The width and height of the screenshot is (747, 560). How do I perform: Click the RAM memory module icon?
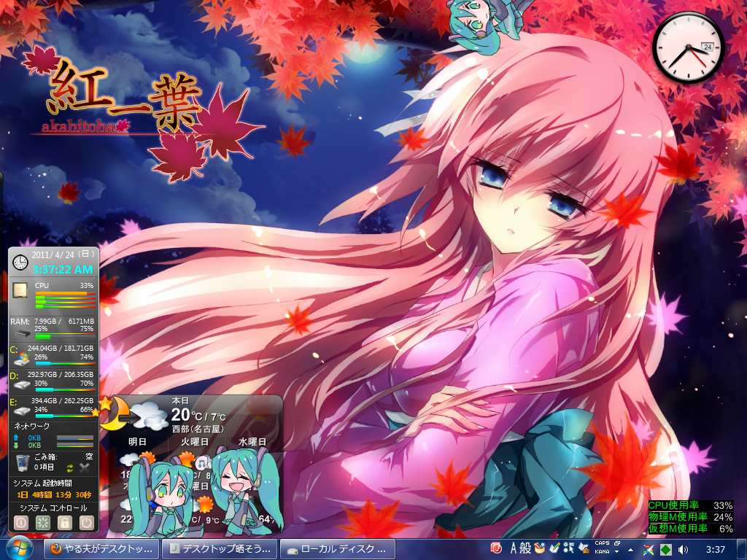tap(21, 334)
